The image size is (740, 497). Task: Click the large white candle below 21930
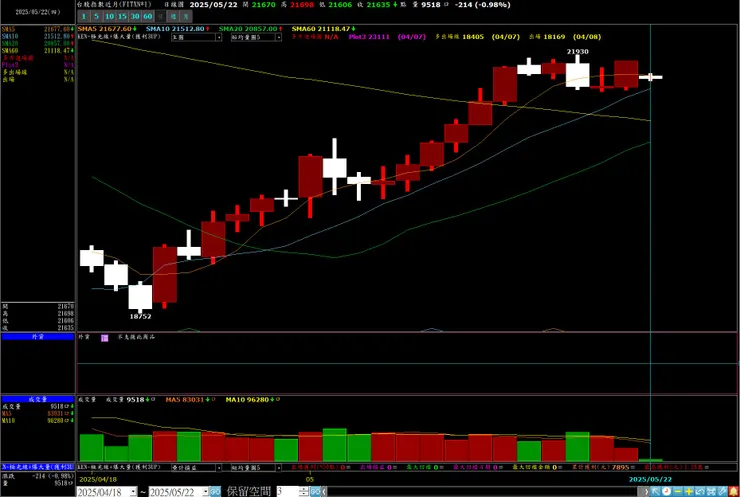(578, 75)
